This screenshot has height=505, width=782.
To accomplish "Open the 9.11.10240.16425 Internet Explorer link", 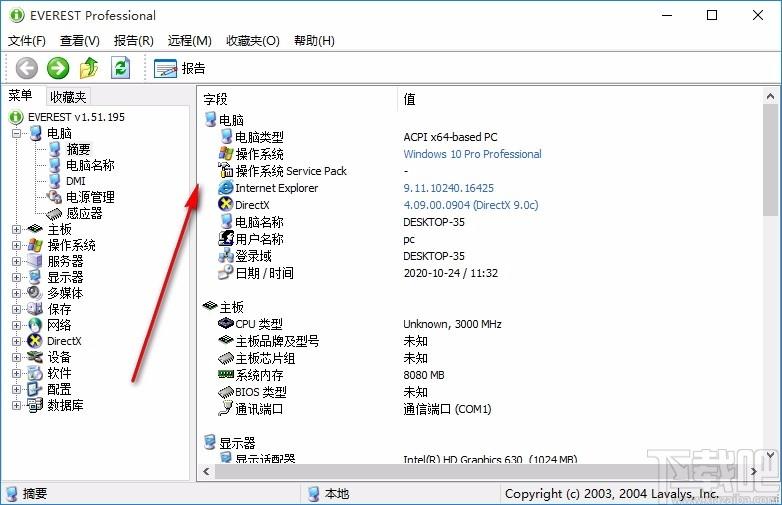I will [x=448, y=188].
